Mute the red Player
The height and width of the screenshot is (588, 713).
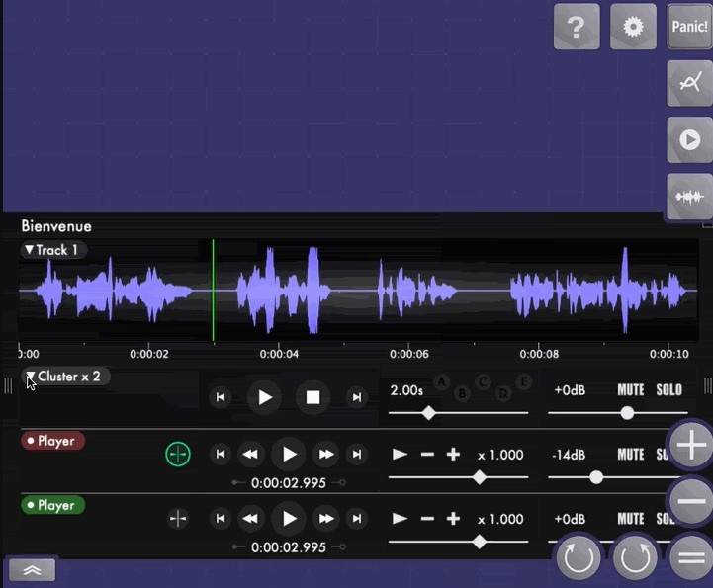point(631,455)
